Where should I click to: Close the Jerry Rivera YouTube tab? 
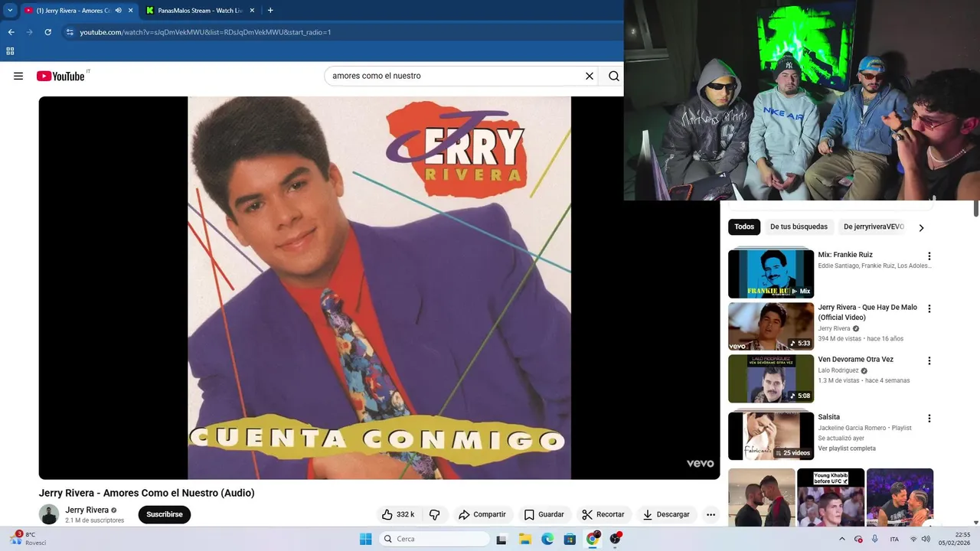tap(131, 11)
